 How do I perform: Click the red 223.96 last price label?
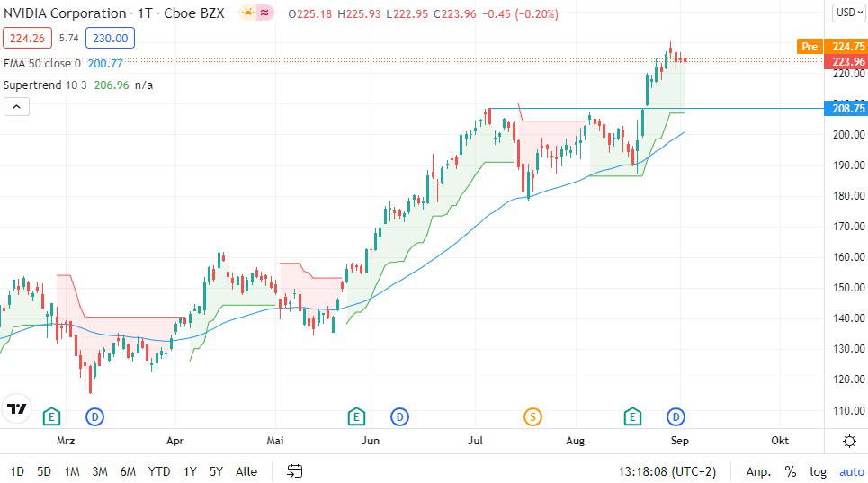tap(846, 61)
